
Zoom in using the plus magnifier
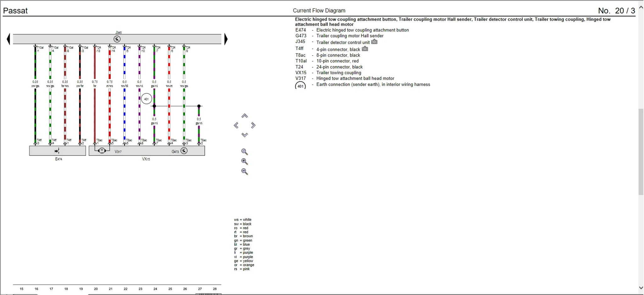point(245,162)
